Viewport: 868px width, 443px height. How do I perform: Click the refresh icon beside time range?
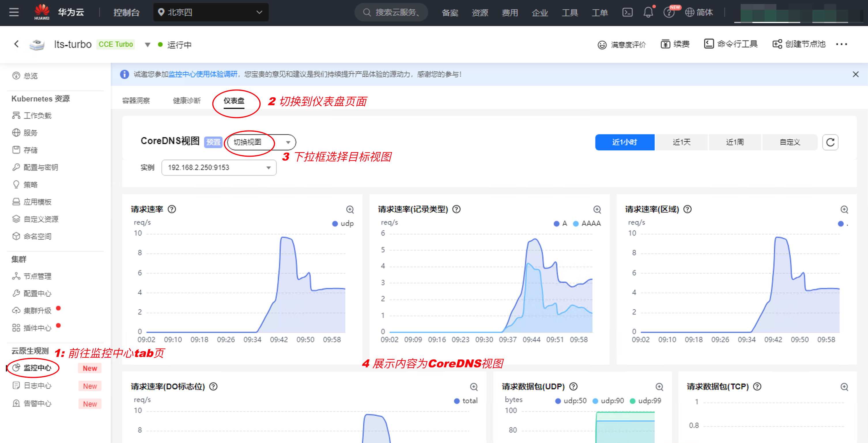click(830, 142)
